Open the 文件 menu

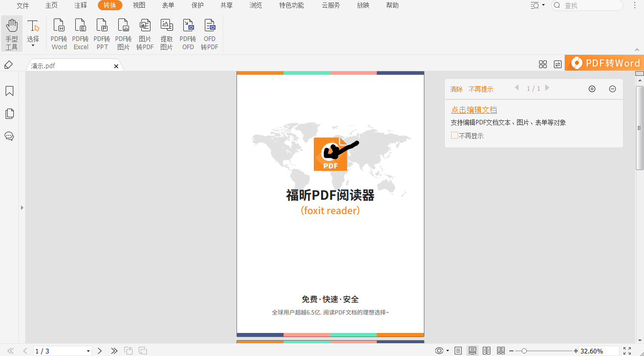click(x=23, y=6)
